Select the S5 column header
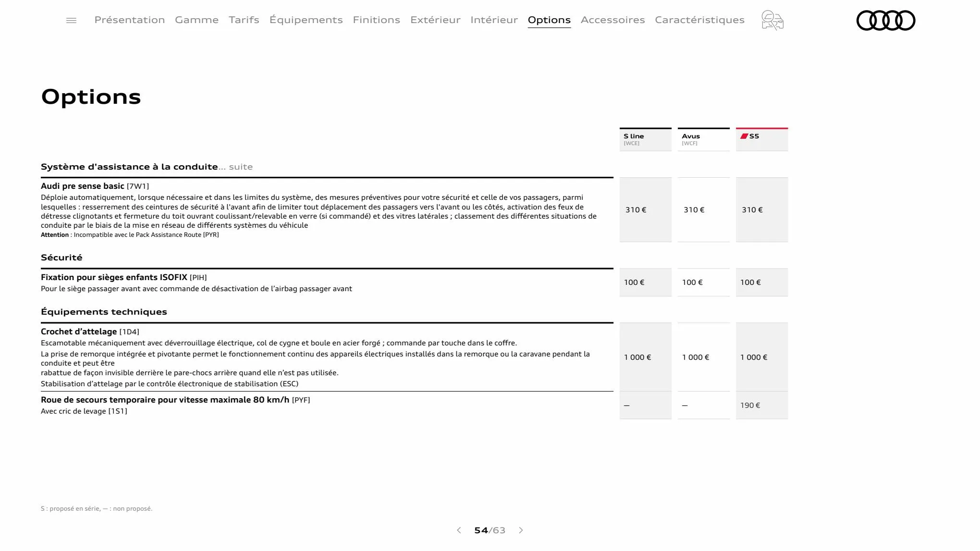This screenshot has width=980, height=551. [x=762, y=139]
